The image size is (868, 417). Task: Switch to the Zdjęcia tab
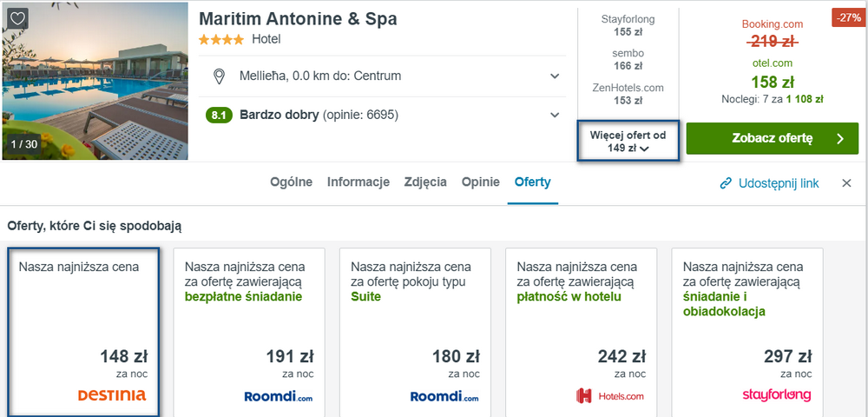click(425, 182)
